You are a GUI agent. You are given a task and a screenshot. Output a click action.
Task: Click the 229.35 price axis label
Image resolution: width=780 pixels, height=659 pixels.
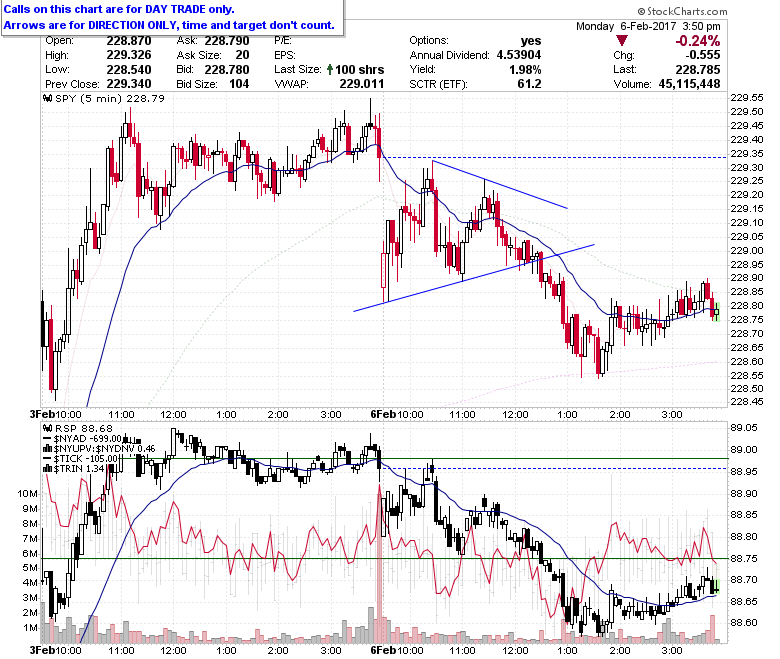(x=747, y=153)
